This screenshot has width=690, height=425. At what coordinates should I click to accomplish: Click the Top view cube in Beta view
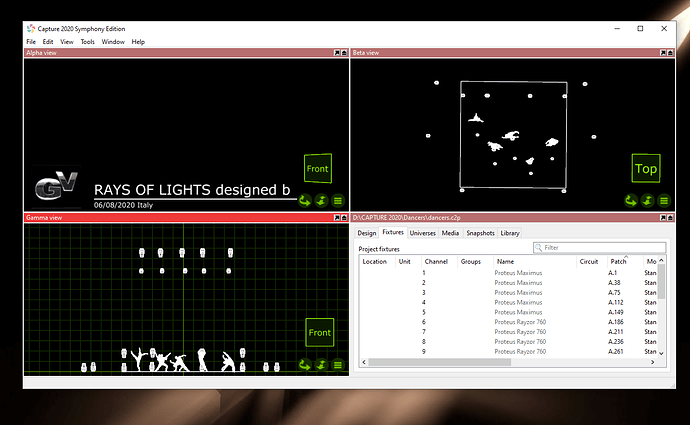tap(646, 168)
